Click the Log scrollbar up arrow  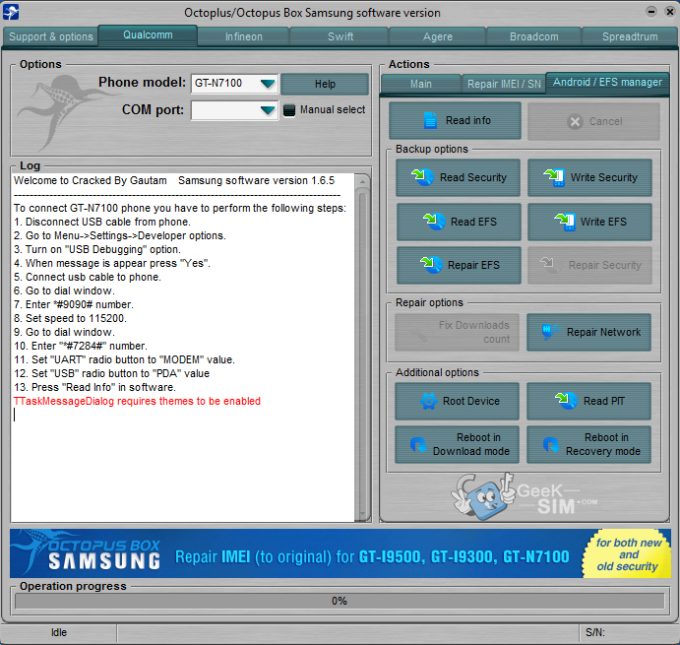click(x=362, y=181)
